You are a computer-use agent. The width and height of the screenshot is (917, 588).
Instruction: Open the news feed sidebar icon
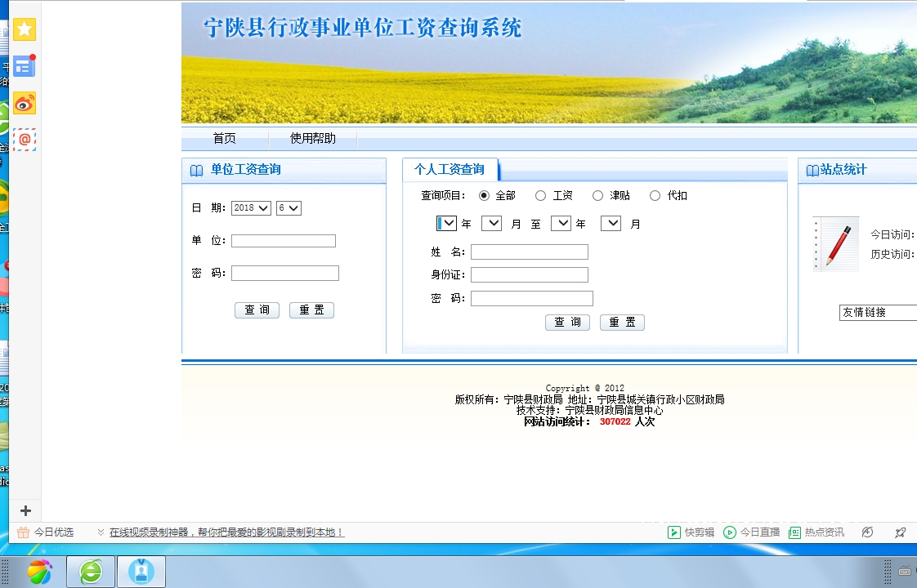click(x=25, y=66)
